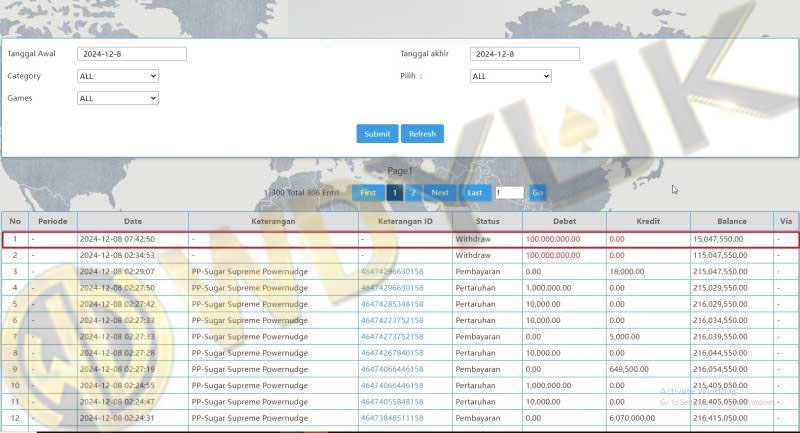Viewport: 800px width, 433px height.
Task: Click debet 1,000,000.00 in row 10
Action: [548, 386]
